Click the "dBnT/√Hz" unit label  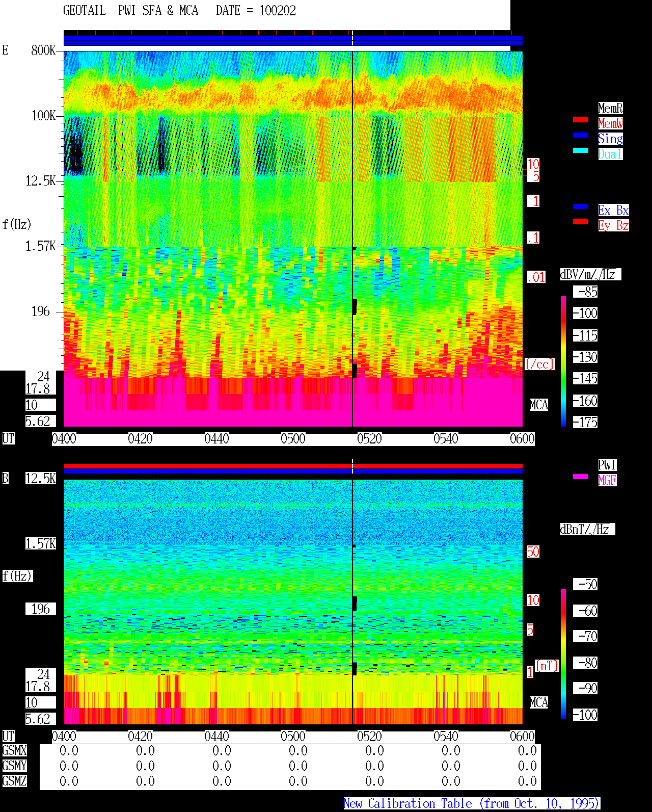tap(587, 529)
